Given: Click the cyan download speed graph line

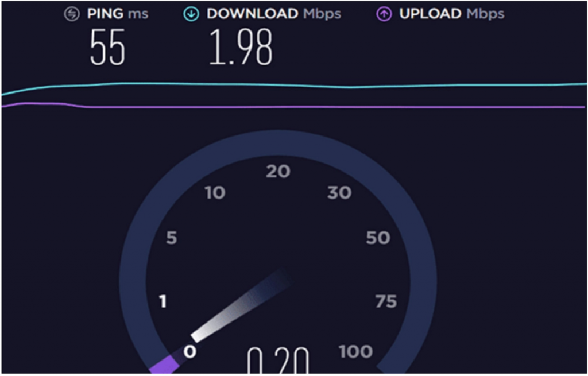Looking at the screenshot, I should click(x=294, y=86).
